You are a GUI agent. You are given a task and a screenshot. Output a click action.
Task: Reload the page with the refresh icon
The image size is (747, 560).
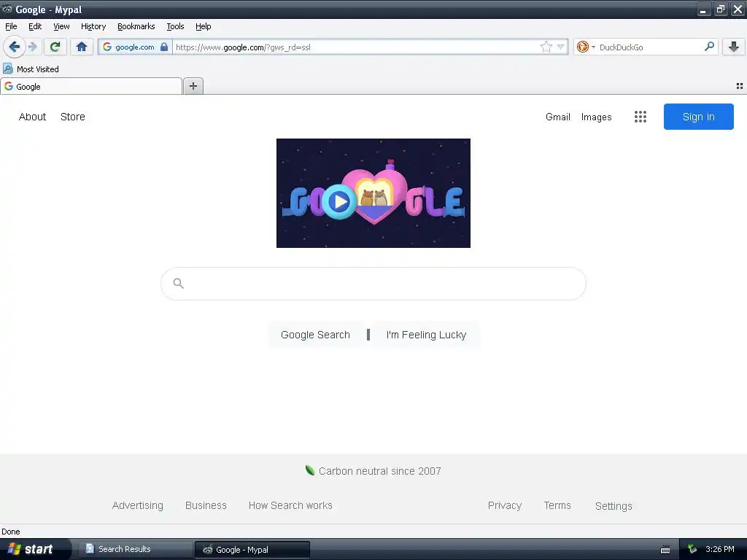coord(55,47)
